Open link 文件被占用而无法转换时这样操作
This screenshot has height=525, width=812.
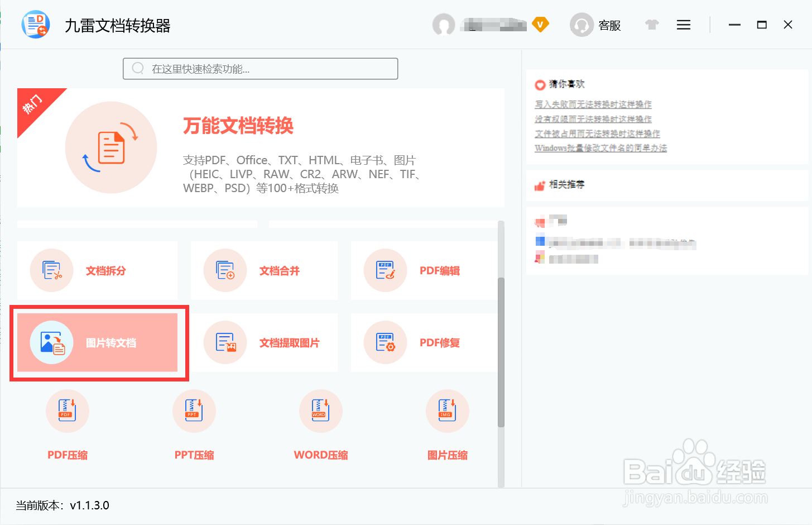pyautogui.click(x=597, y=133)
